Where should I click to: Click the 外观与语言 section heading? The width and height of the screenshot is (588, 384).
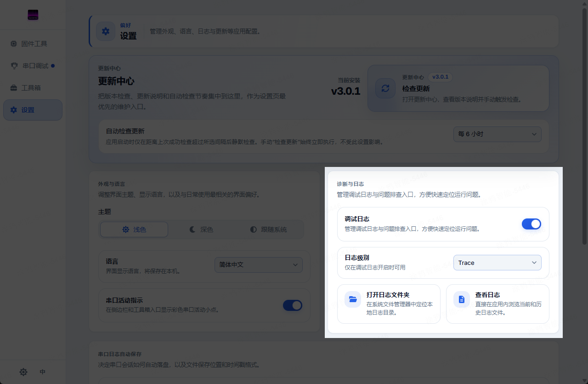(x=112, y=184)
